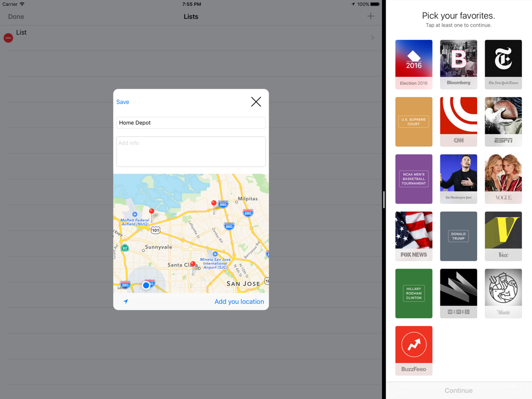The height and width of the screenshot is (399, 532).
Task: Pick the Hillary Rodham Clinton tile
Action: click(x=413, y=294)
